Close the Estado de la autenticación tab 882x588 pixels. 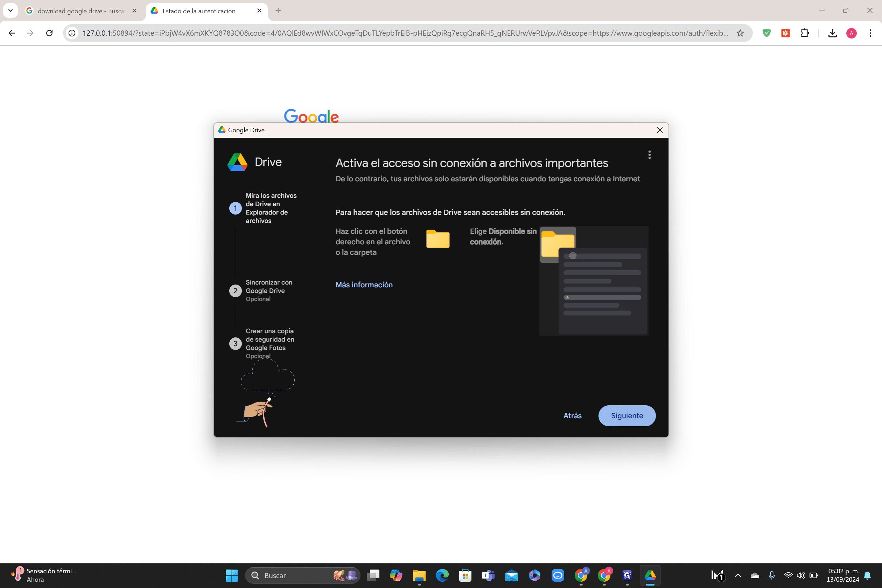click(x=259, y=11)
